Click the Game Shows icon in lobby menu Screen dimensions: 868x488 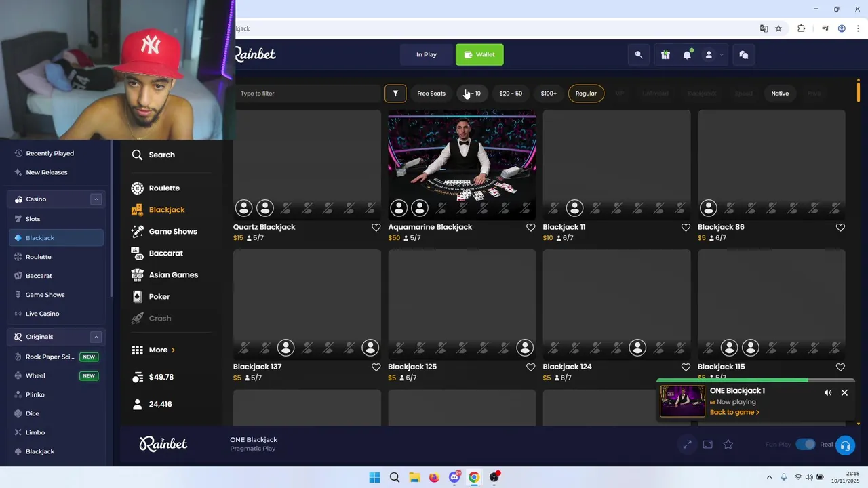[x=137, y=231]
